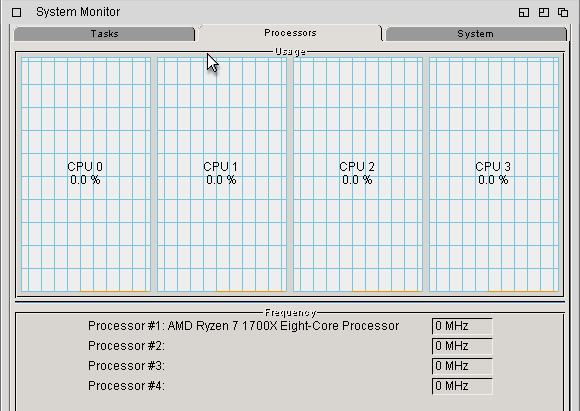Click the close gadget beside System Monitor title
This screenshot has height=411, width=580.
16,12
